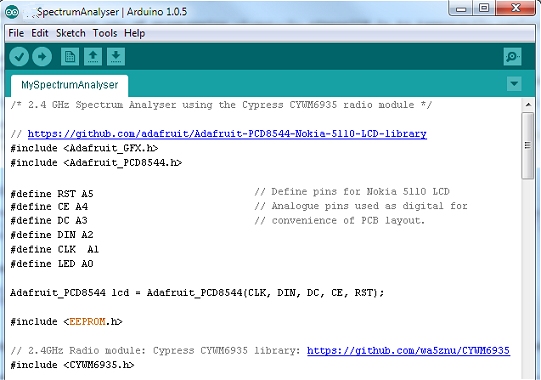
Task: Click the "#include <Adafruit_PCD8544.h>" line
Action: coord(96,163)
